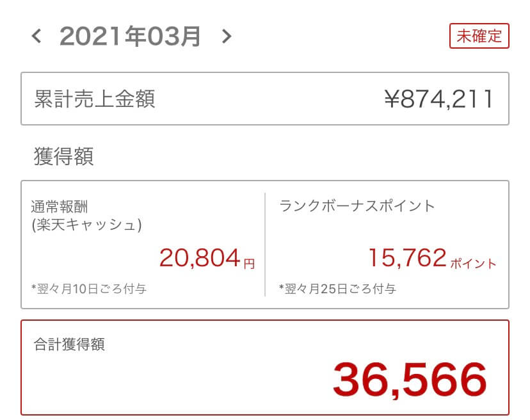
Task: Click the *翌々月25日ごろ付与 note
Action: tap(337, 289)
